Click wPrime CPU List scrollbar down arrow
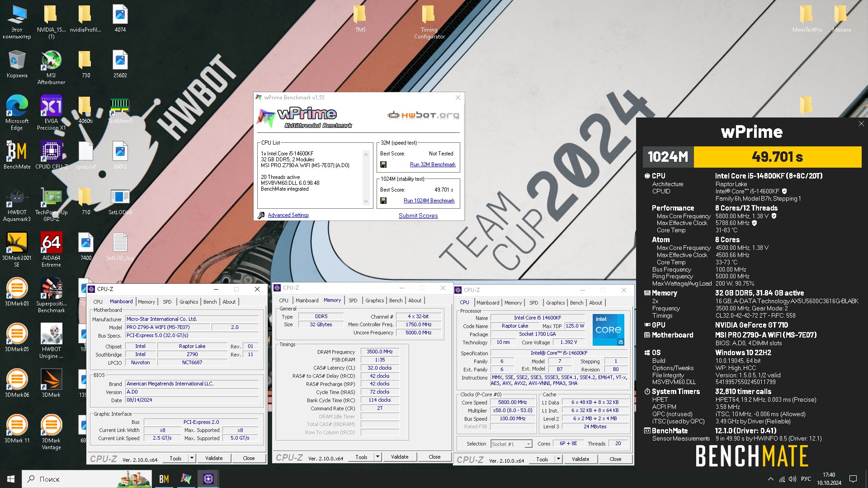Viewport: 868px width, 488px height. [x=366, y=202]
